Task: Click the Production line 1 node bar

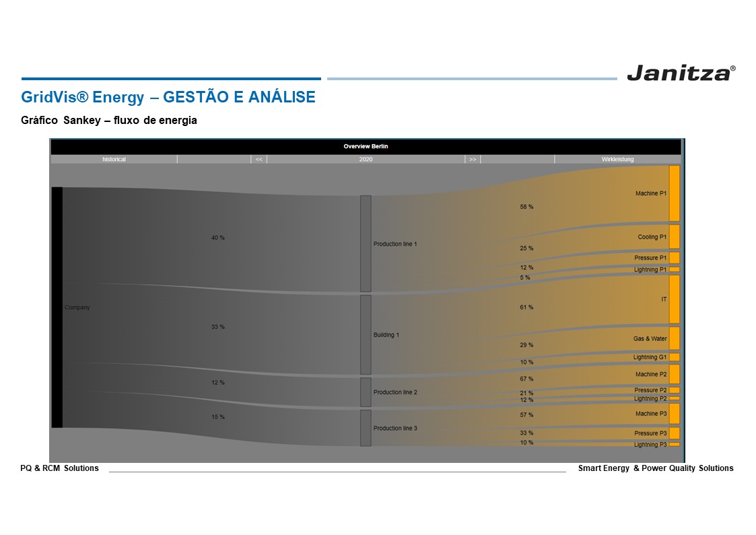Action: pyautogui.click(x=366, y=244)
